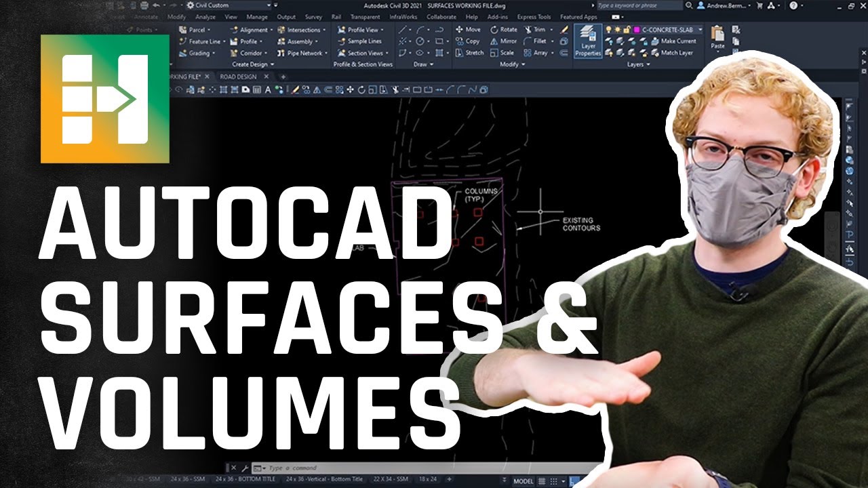Image resolution: width=868 pixels, height=488 pixels.
Task: Choose the Line draw tool
Action: coord(403,30)
